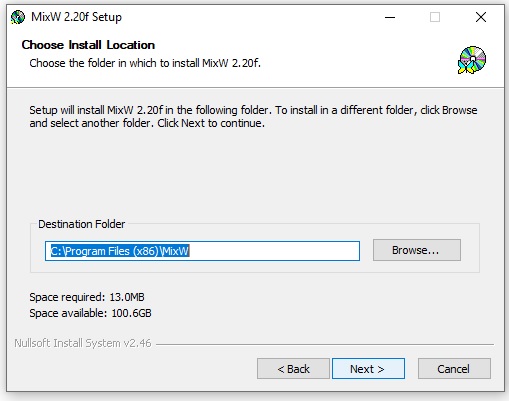Click the subtitle about choosing install folder
Image resolution: width=509 pixels, height=401 pixels.
click(x=145, y=63)
